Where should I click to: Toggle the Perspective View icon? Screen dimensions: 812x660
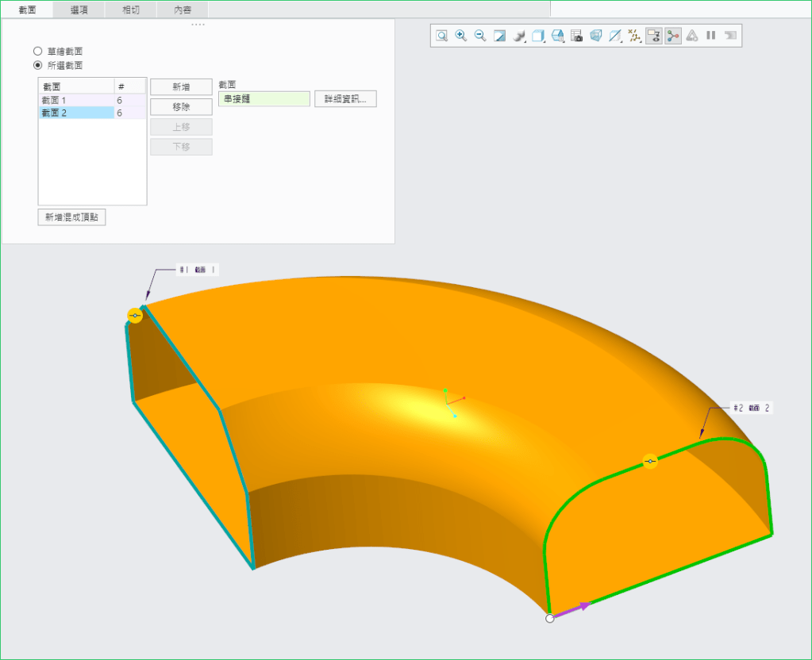click(596, 36)
